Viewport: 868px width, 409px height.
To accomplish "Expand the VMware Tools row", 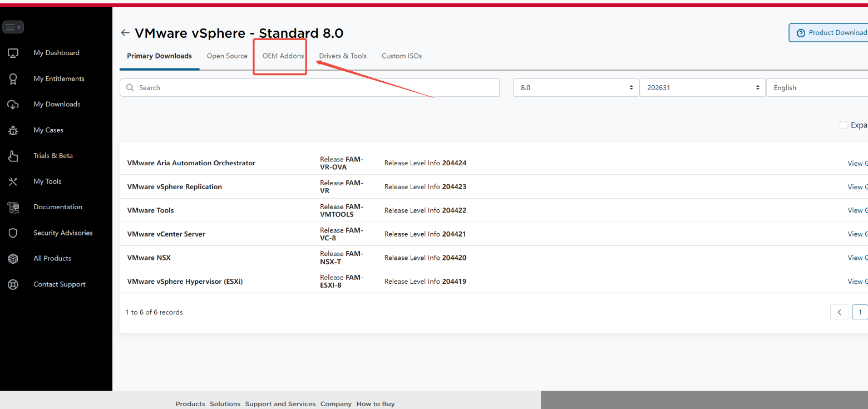I will 494,210.
